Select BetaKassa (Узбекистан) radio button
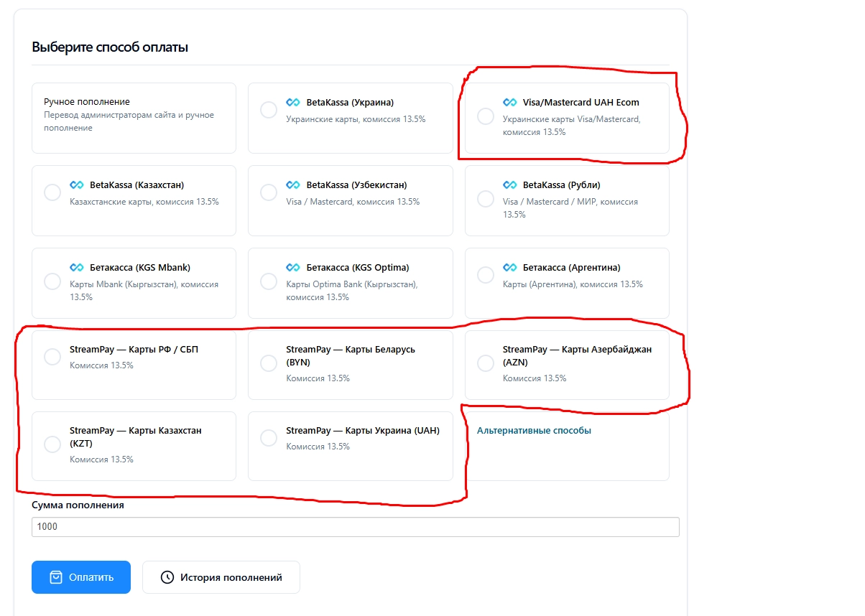 click(269, 192)
